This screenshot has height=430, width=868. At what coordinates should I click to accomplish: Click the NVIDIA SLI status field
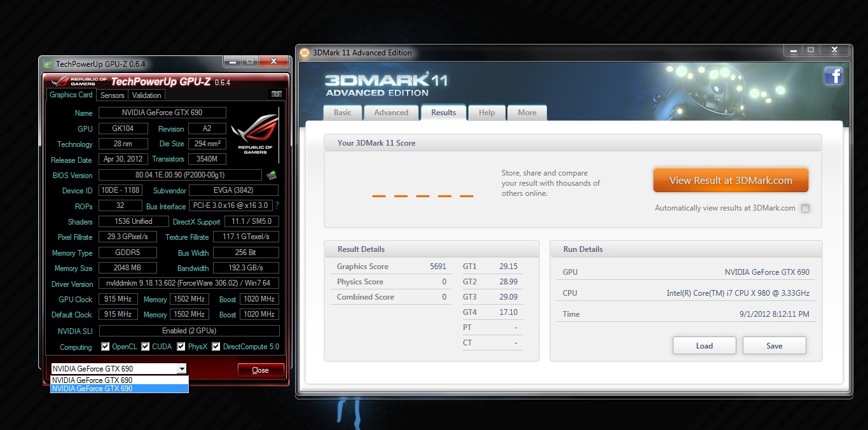click(x=189, y=331)
